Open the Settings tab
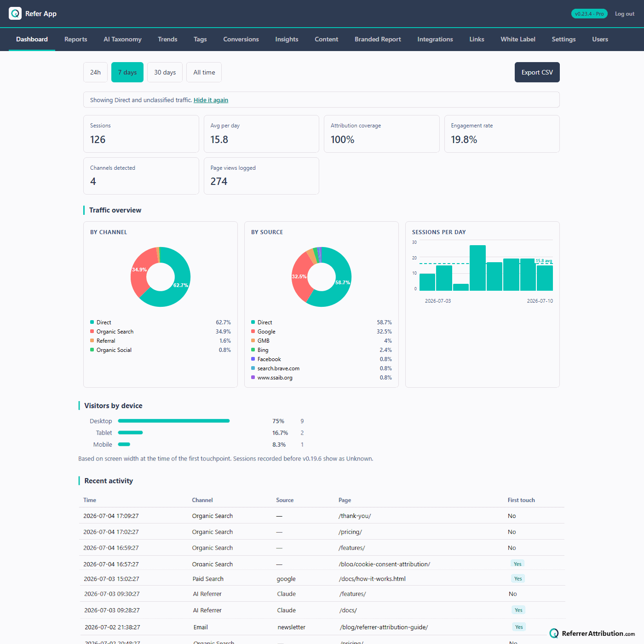 pos(563,39)
